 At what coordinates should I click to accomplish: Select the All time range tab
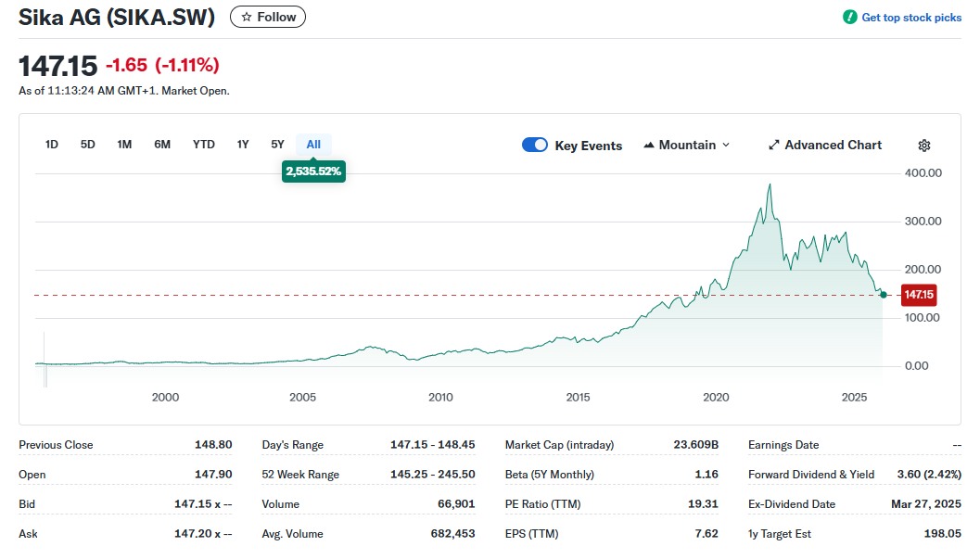[x=313, y=145]
